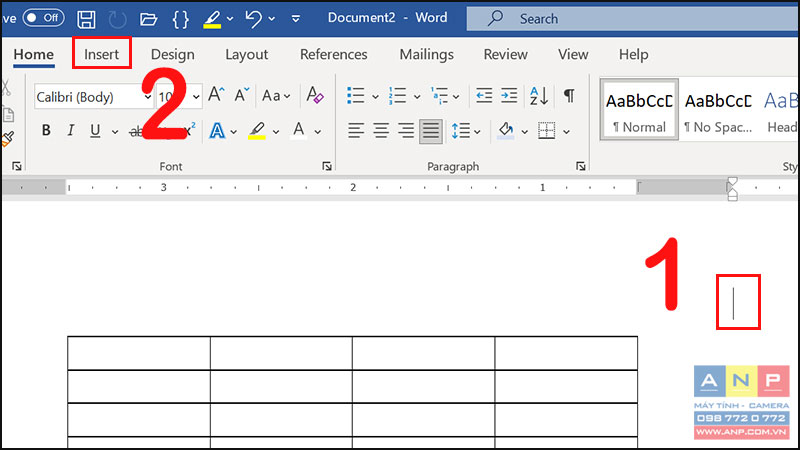Apply multilevel list icon
Screen dimensions: 800x450
pos(439,95)
